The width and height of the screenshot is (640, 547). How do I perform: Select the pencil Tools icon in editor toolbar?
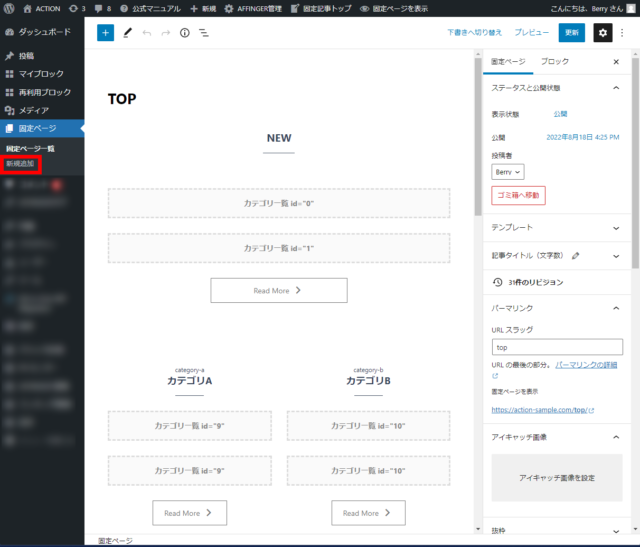pos(127,33)
